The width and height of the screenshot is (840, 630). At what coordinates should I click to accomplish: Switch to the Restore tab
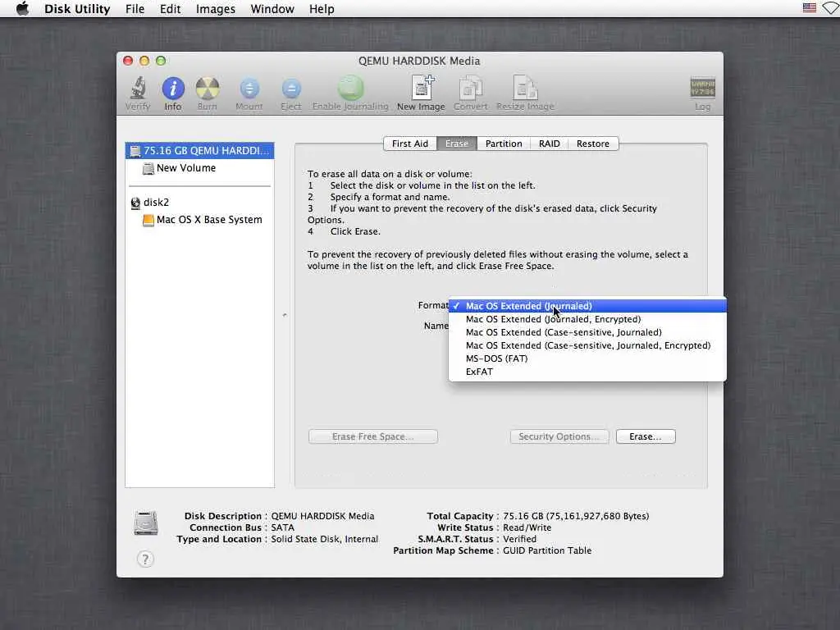coord(593,144)
